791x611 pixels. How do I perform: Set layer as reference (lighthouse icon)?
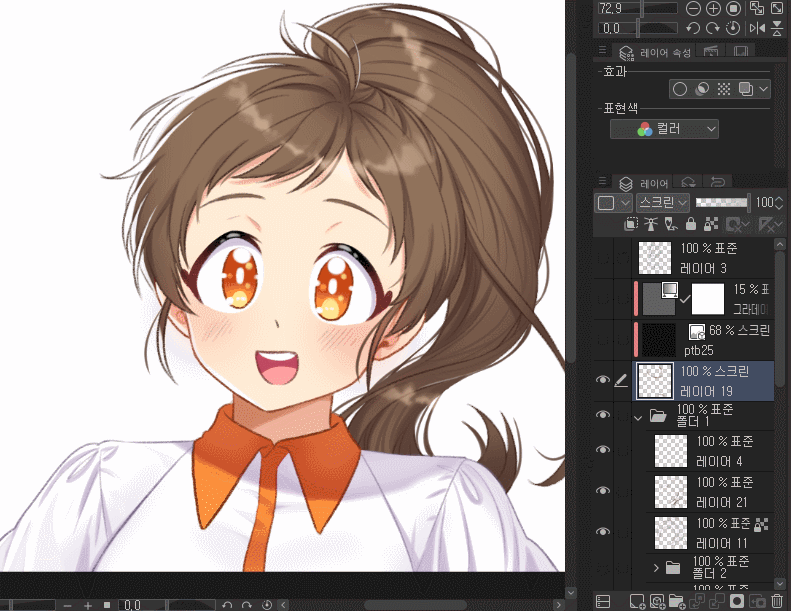pos(651,224)
